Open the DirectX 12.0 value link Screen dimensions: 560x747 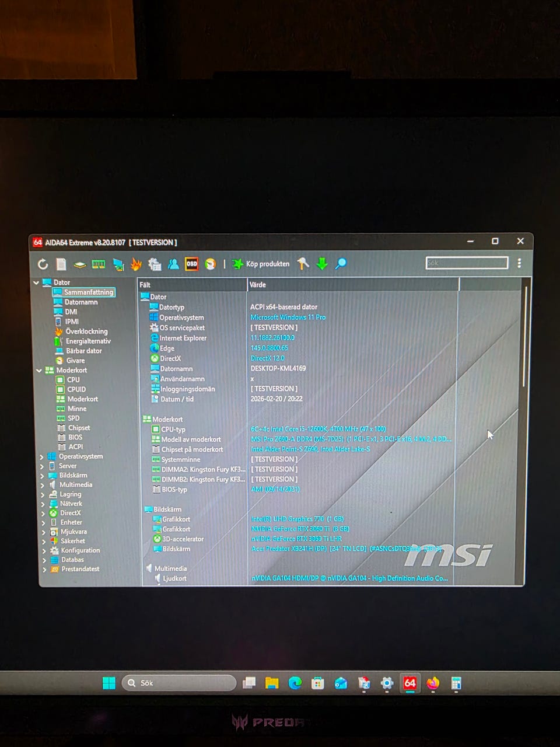[268, 358]
